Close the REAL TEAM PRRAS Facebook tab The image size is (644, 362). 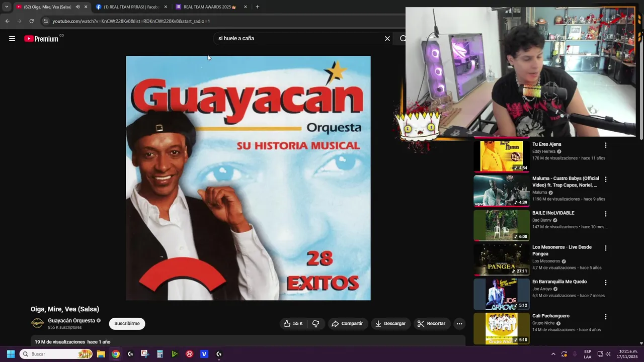[166, 7]
